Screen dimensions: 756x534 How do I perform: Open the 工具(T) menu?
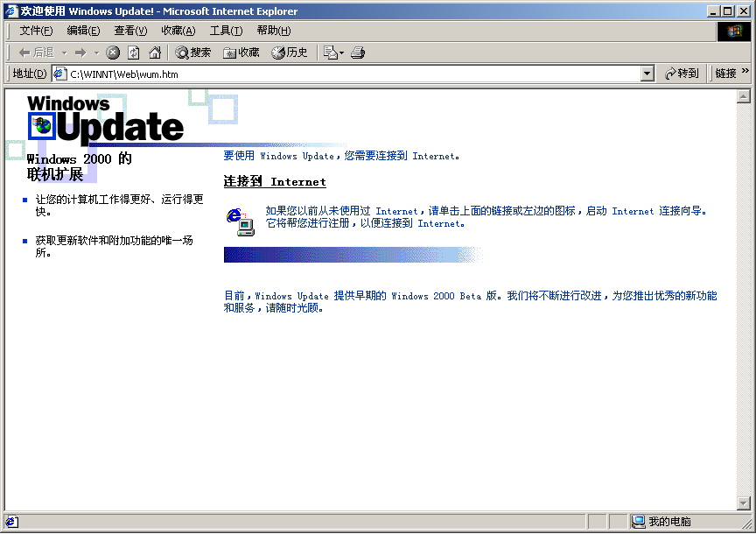pos(226,31)
